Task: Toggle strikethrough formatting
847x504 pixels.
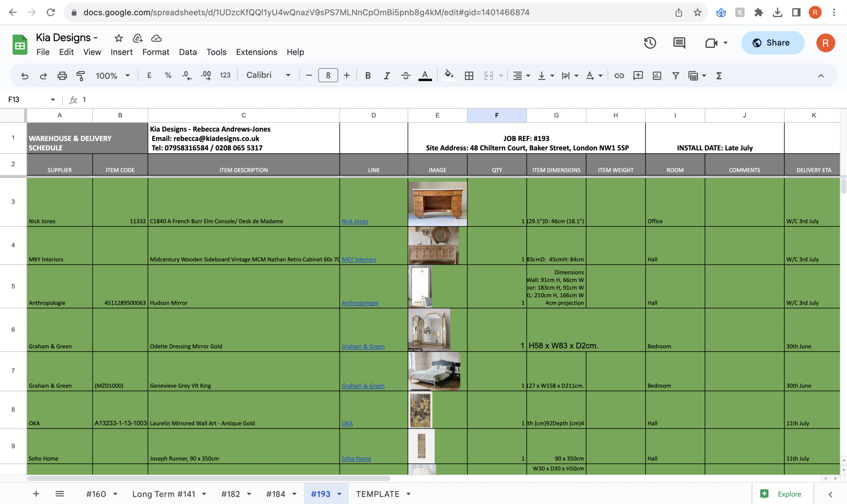Action: point(406,75)
